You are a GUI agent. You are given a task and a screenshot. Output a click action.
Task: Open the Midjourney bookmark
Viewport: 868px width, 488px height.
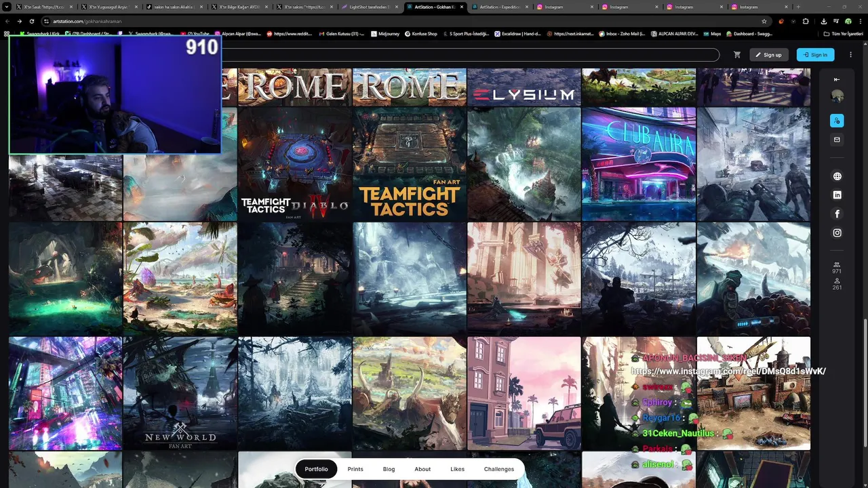(x=387, y=33)
